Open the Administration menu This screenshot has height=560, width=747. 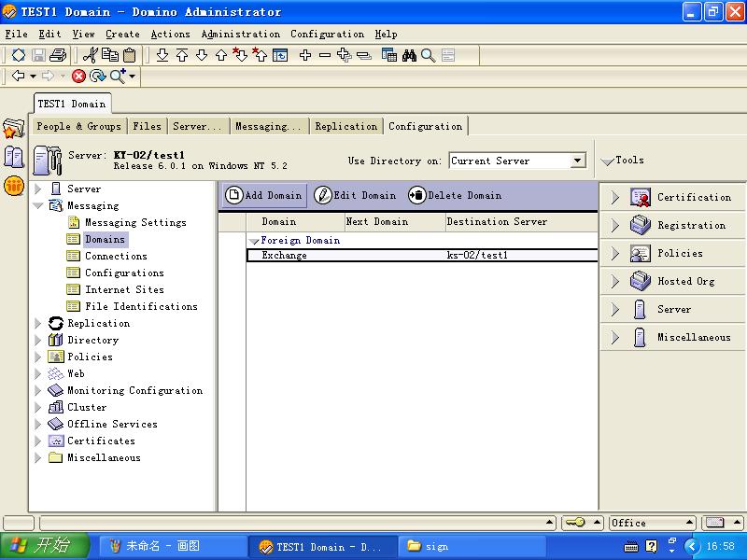click(x=241, y=35)
